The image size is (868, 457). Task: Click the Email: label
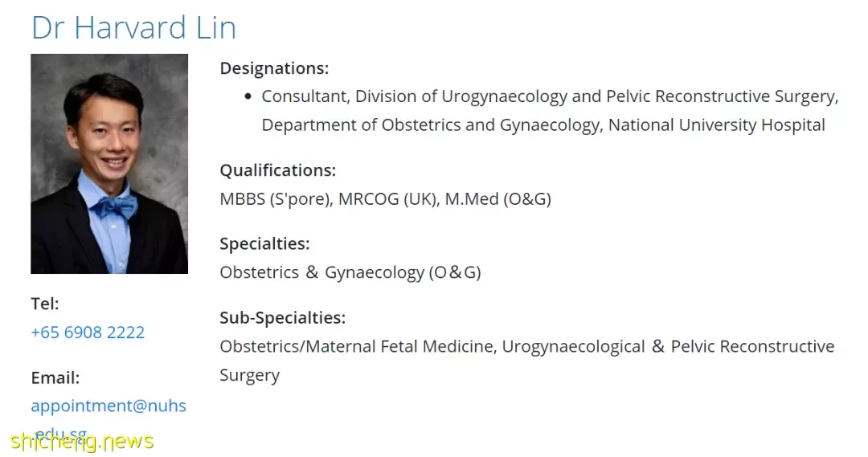(x=55, y=377)
